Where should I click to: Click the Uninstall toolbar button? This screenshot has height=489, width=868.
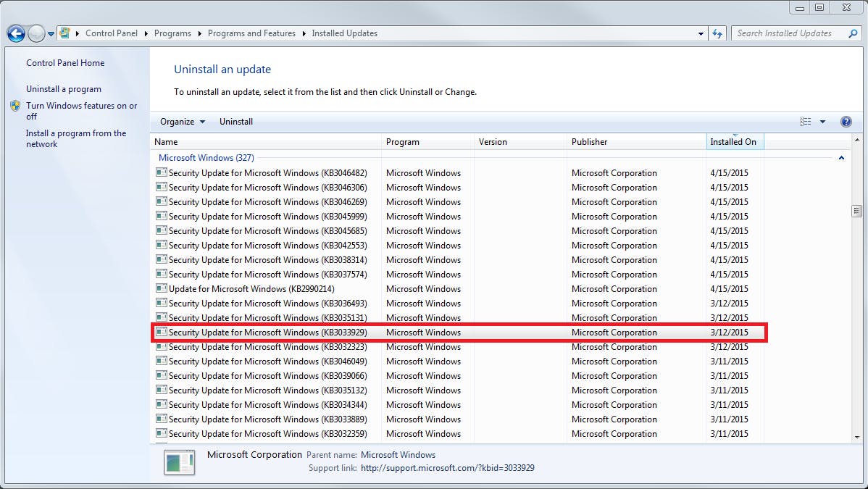(x=235, y=121)
